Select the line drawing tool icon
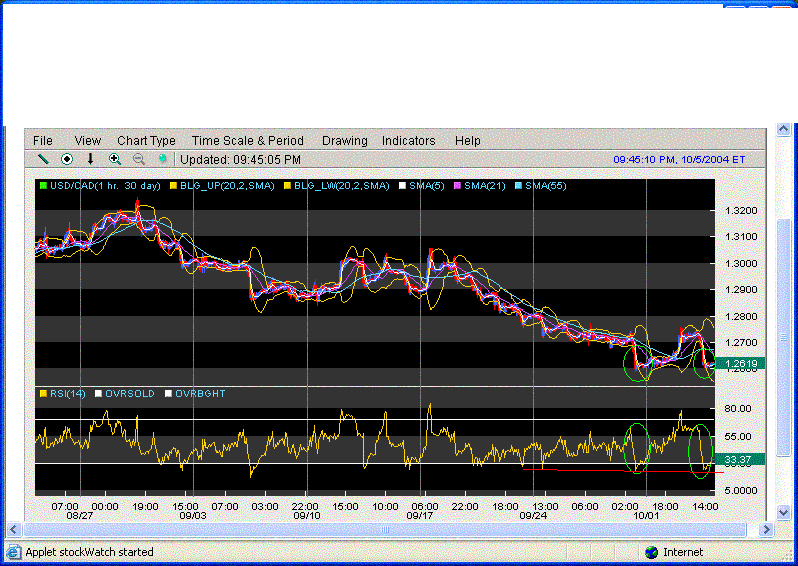The width and height of the screenshot is (798, 566). pyautogui.click(x=43, y=159)
